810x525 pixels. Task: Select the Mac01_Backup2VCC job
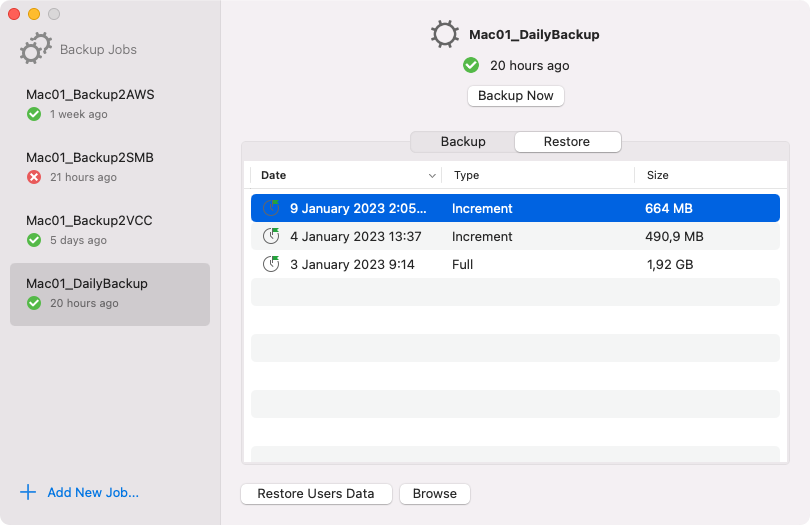(90, 221)
